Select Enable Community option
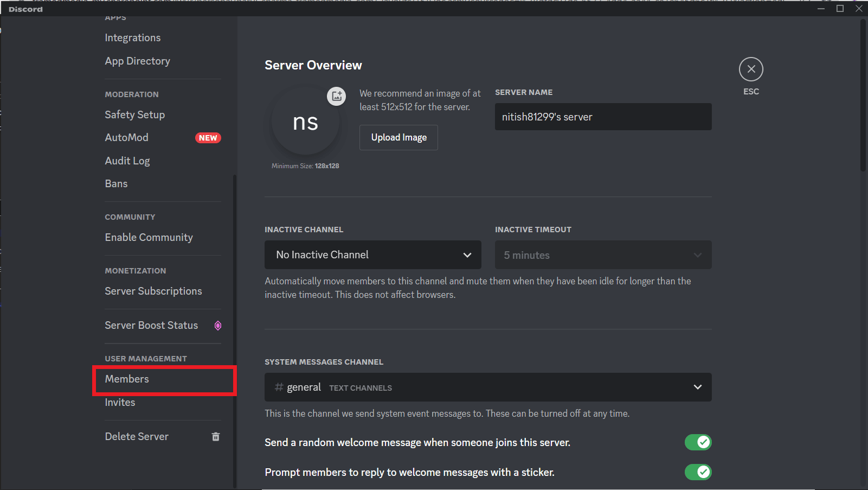This screenshot has height=490, width=868. tap(149, 237)
